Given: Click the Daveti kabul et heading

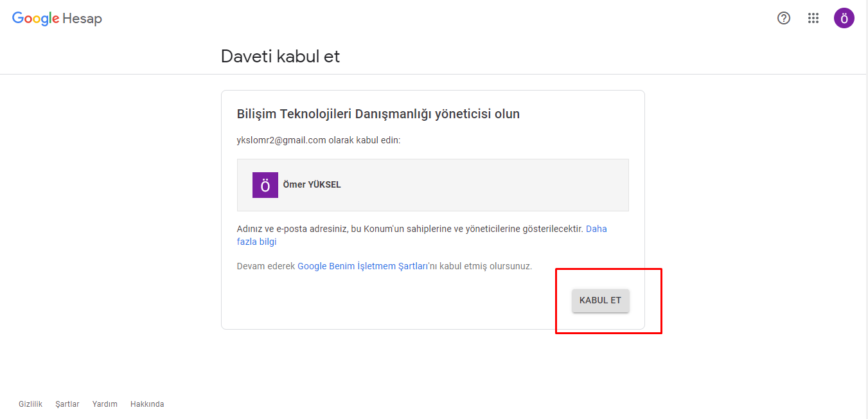Looking at the screenshot, I should tap(280, 57).
